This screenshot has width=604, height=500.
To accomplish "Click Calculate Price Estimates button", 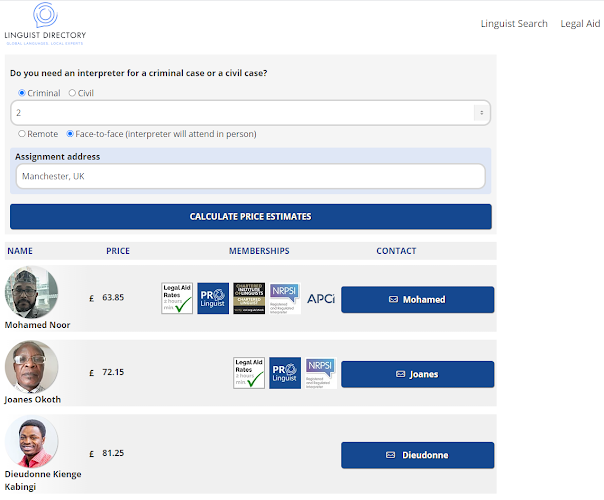I will click(x=251, y=216).
